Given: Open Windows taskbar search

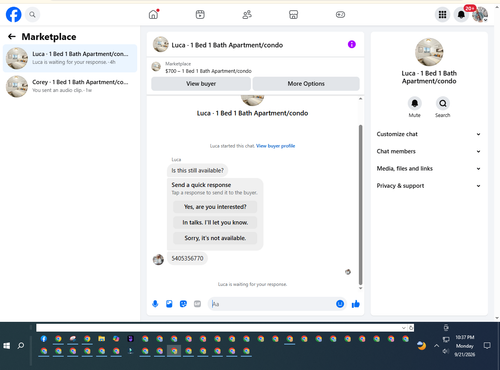Looking at the screenshot, I should point(21,346).
